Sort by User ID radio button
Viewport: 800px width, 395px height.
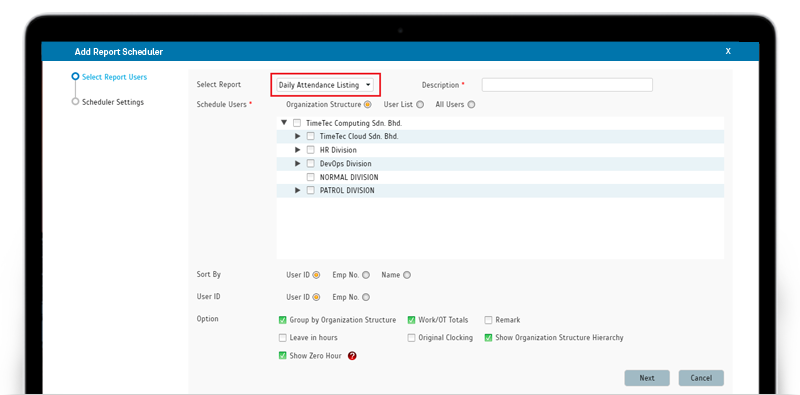coord(316,275)
